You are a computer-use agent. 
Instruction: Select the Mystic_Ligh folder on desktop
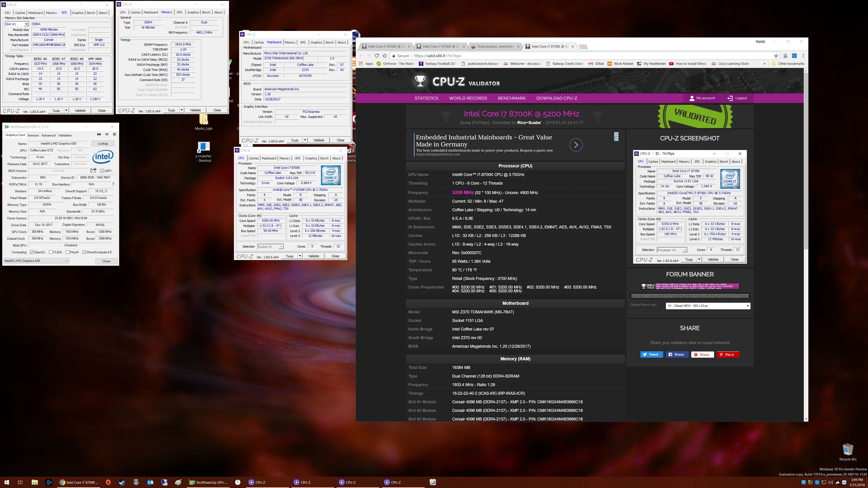[203, 122]
